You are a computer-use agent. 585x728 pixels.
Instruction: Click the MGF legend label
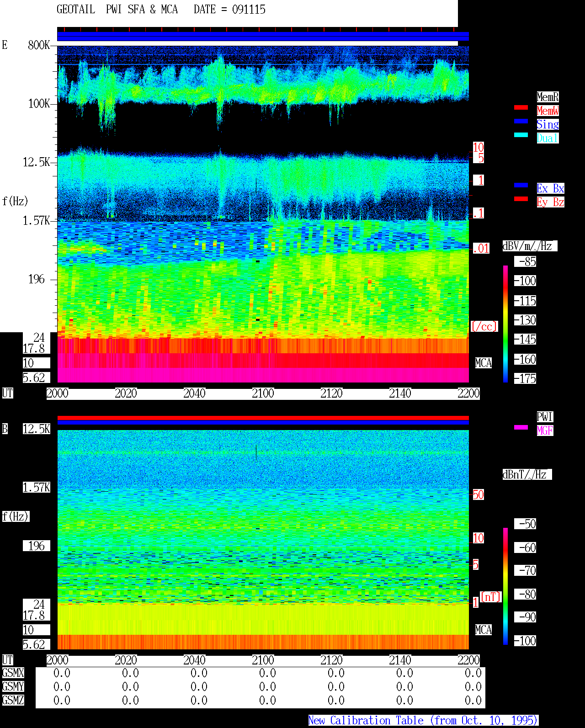pyautogui.click(x=545, y=430)
